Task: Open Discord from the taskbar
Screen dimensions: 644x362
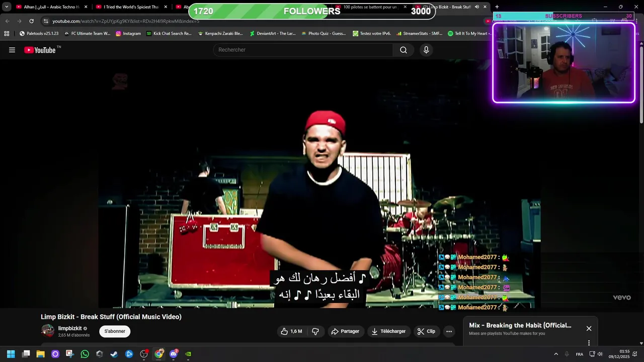Action: point(174,354)
